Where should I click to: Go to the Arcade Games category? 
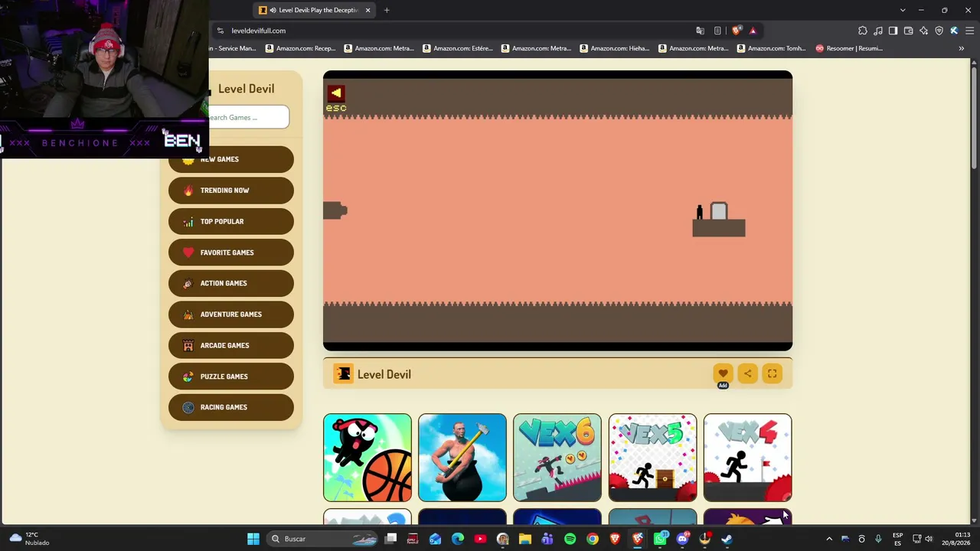230,345
